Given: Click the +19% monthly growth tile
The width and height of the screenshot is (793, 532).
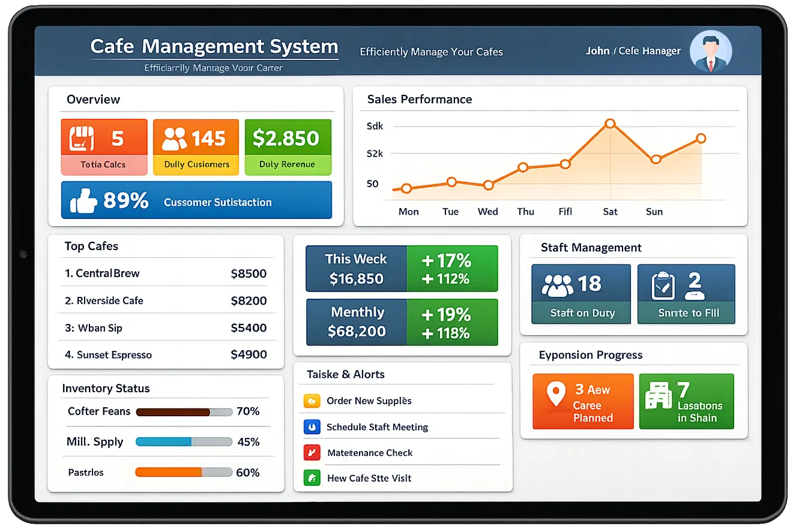Looking at the screenshot, I should (452, 322).
